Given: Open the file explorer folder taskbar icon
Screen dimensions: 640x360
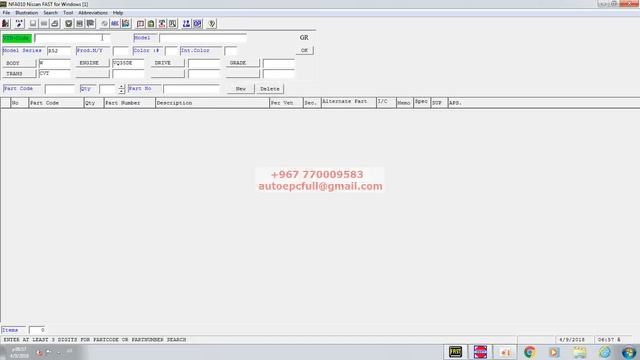Looking at the screenshot, I should [x=580, y=352].
